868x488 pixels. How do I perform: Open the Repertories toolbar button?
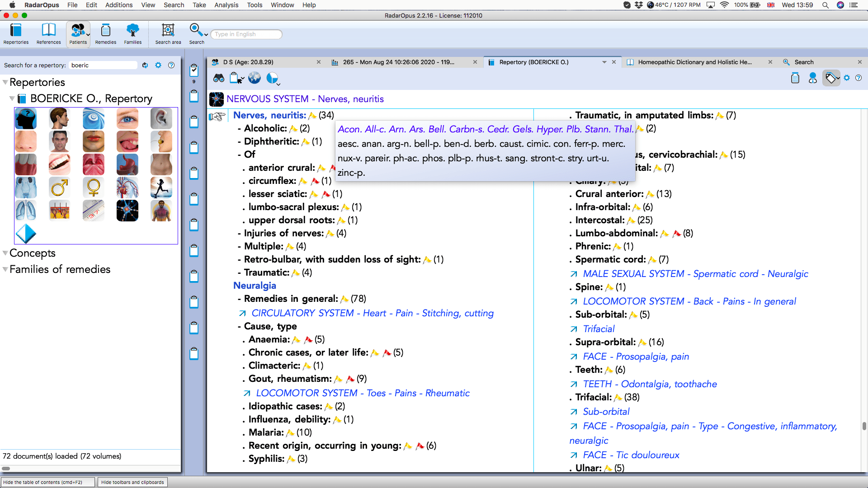pos(16,34)
